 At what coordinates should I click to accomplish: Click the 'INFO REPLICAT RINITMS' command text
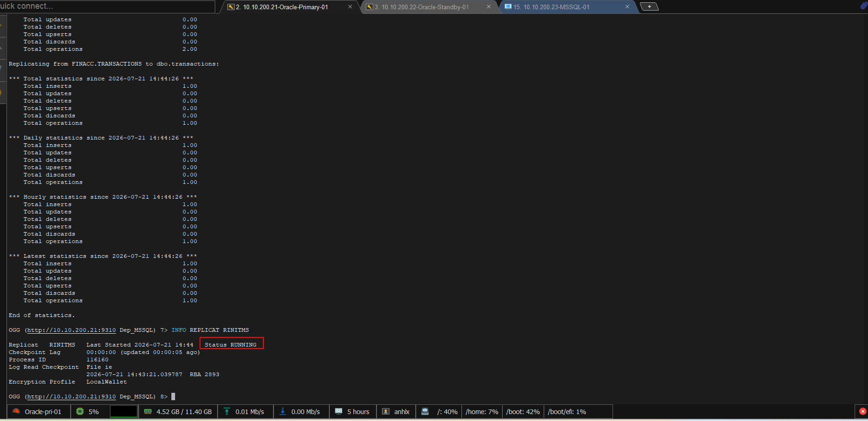click(210, 330)
